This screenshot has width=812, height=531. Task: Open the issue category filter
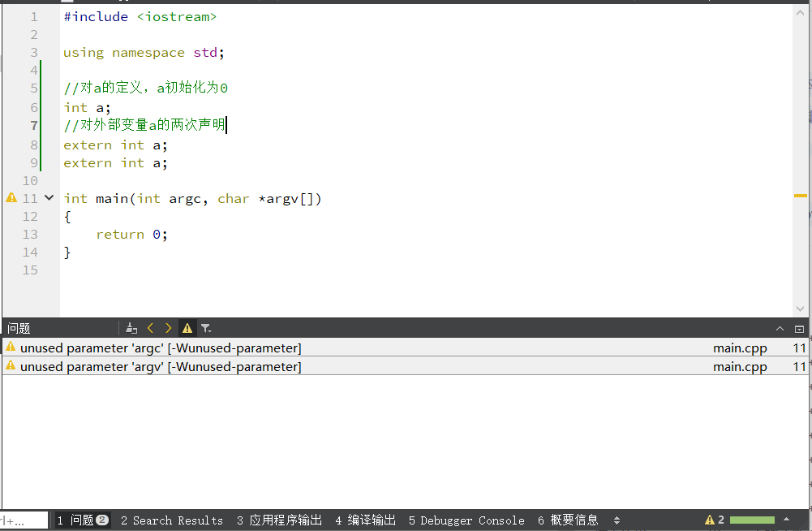coord(206,328)
